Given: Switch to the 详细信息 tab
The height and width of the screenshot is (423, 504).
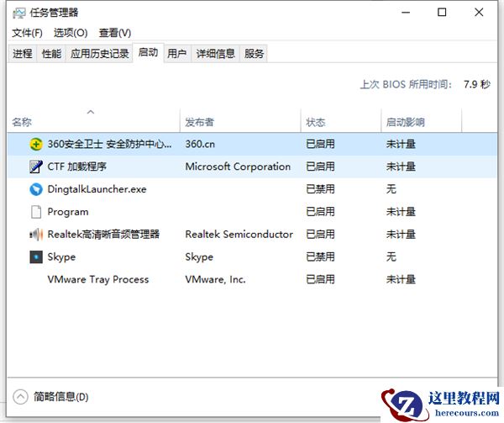Looking at the screenshot, I should (215, 53).
